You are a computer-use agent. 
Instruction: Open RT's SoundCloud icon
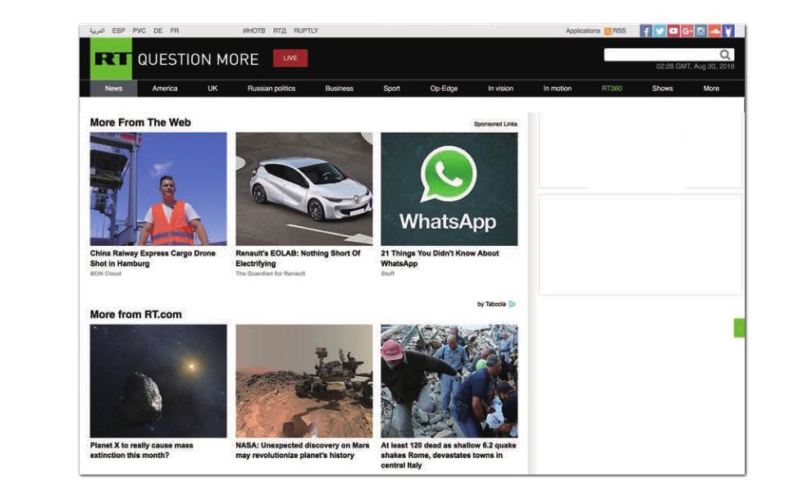[x=714, y=31]
